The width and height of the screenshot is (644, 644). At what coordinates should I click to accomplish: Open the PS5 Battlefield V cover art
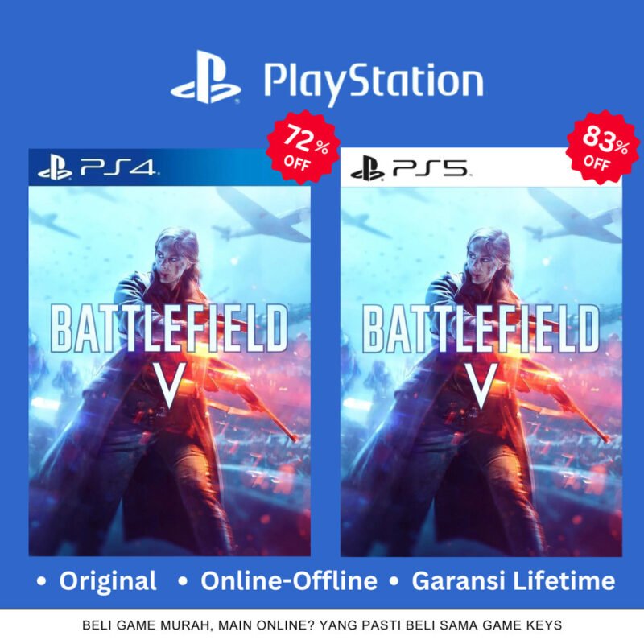[481, 371]
